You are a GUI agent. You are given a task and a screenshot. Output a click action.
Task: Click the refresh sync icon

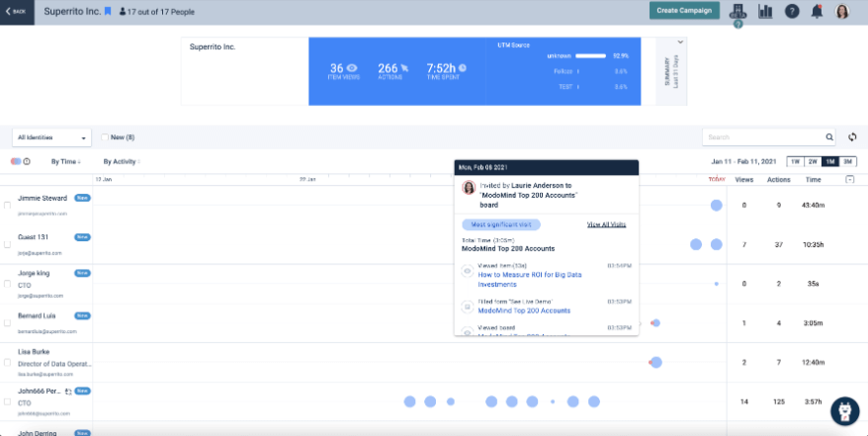coord(852,137)
